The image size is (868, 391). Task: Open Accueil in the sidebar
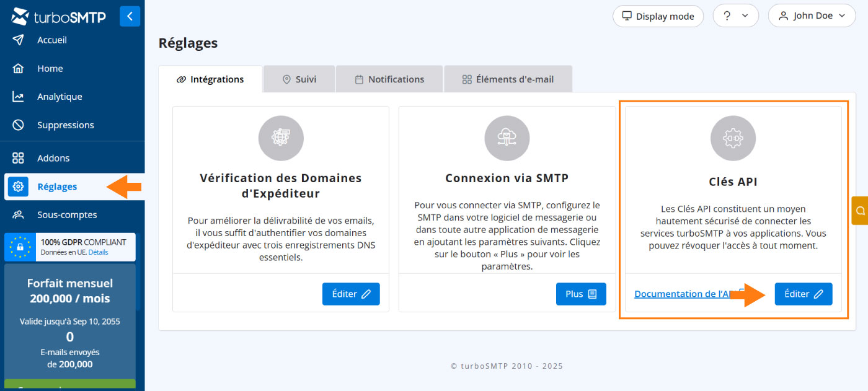point(52,40)
